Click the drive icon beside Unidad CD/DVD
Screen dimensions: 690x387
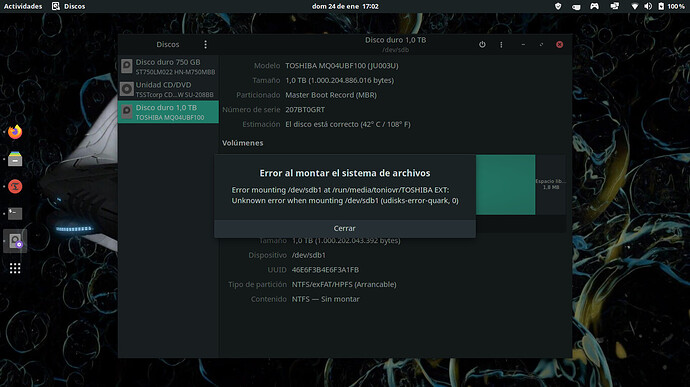(x=127, y=89)
